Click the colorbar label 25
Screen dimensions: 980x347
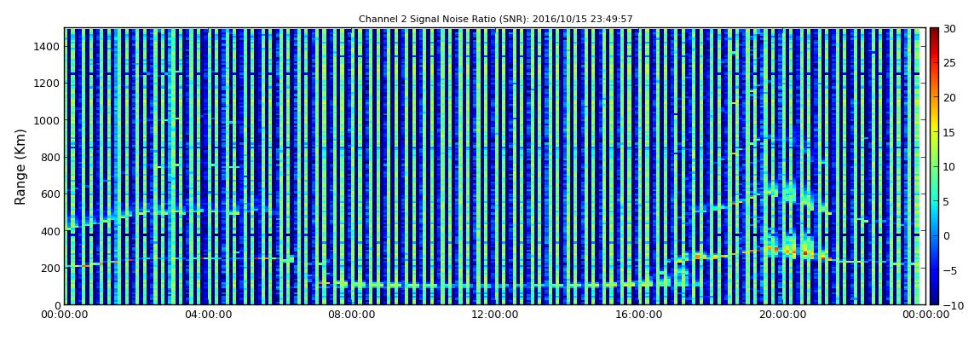950,62
